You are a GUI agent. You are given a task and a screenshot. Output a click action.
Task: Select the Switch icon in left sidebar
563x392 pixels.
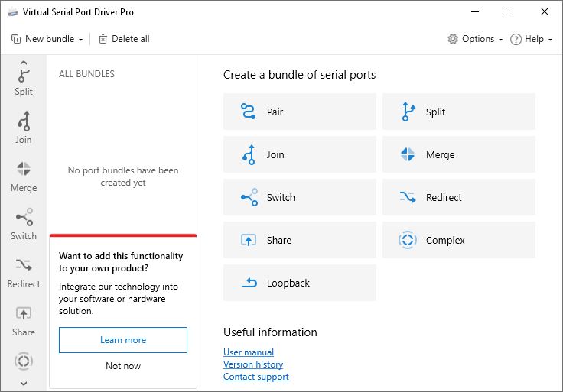[24, 224]
